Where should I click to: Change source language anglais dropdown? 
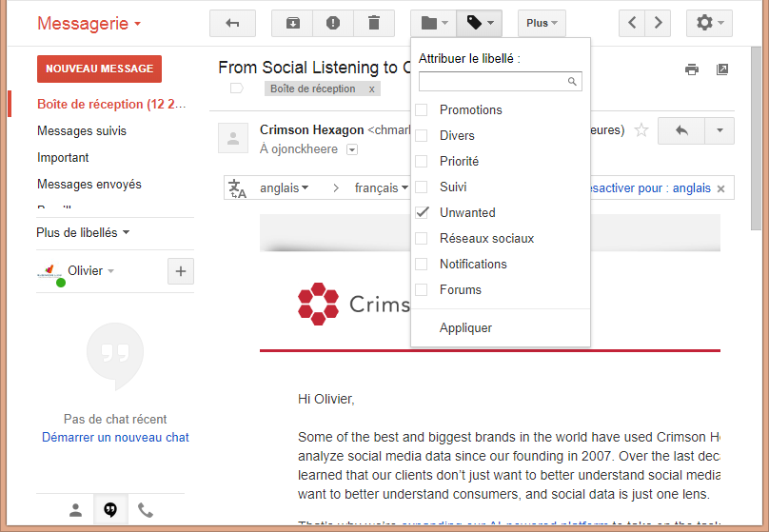pos(284,187)
